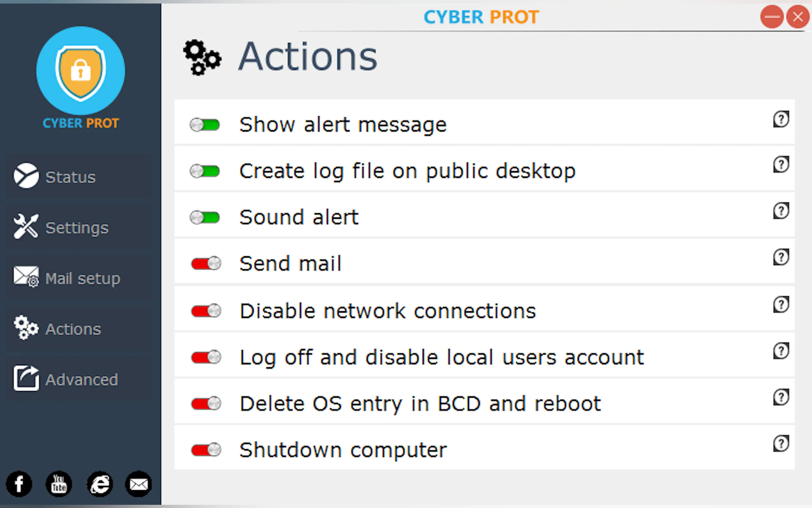This screenshot has width=812, height=508.
Task: Open help for Send mail action
Action: (x=781, y=258)
